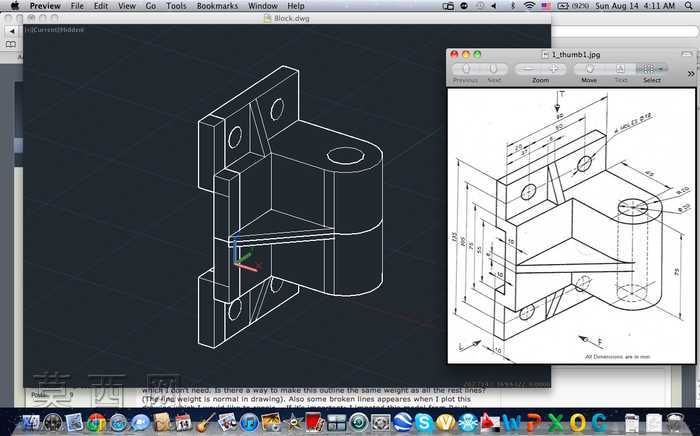This screenshot has height=436, width=700.
Task: Open the Apple menu
Action: 15,6
